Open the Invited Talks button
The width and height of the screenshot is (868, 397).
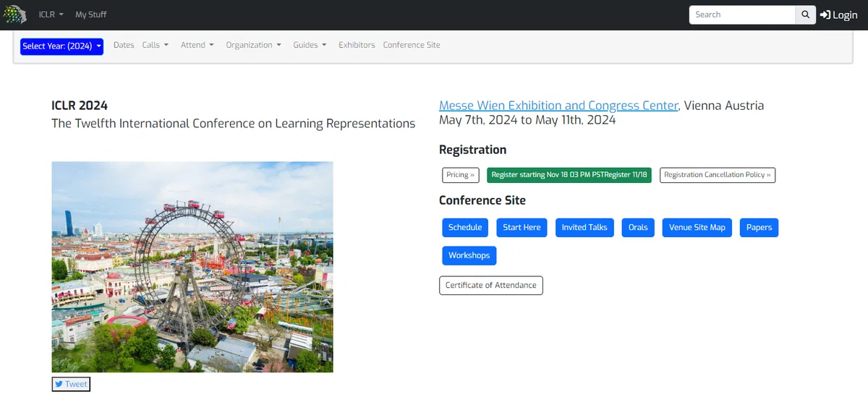tap(584, 228)
